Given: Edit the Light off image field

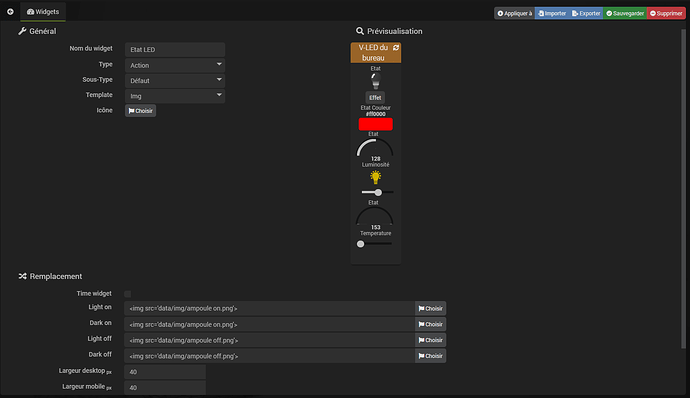Looking at the screenshot, I should pos(269,340).
